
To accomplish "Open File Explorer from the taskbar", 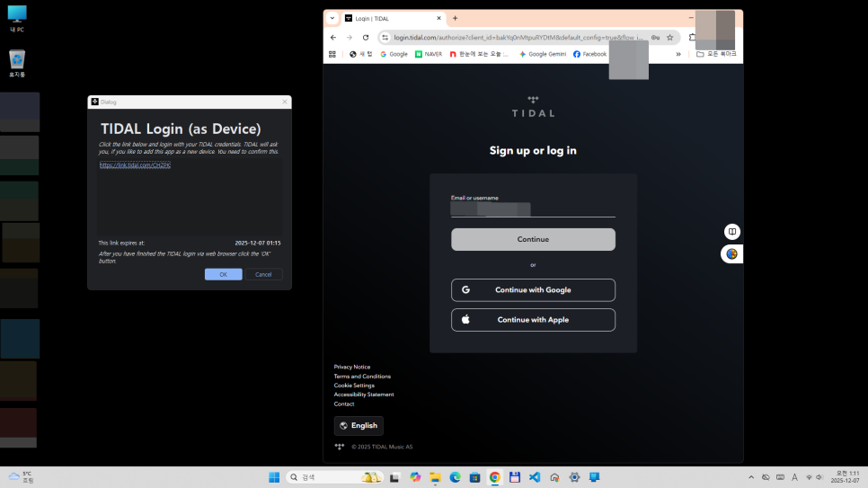I will (x=435, y=477).
